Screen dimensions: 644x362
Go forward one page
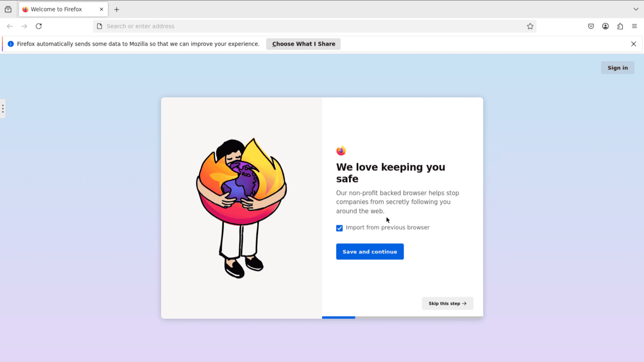pyautogui.click(x=24, y=26)
